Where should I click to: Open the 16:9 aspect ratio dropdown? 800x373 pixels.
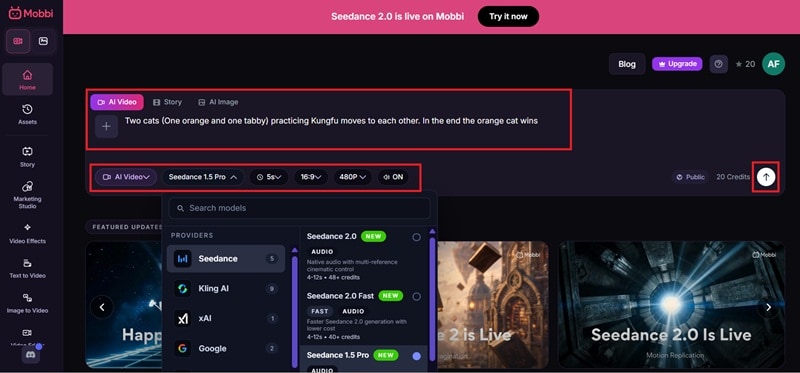pos(311,177)
